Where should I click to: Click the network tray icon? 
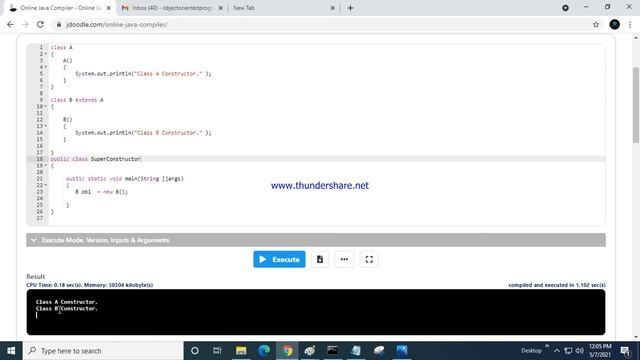click(568, 351)
